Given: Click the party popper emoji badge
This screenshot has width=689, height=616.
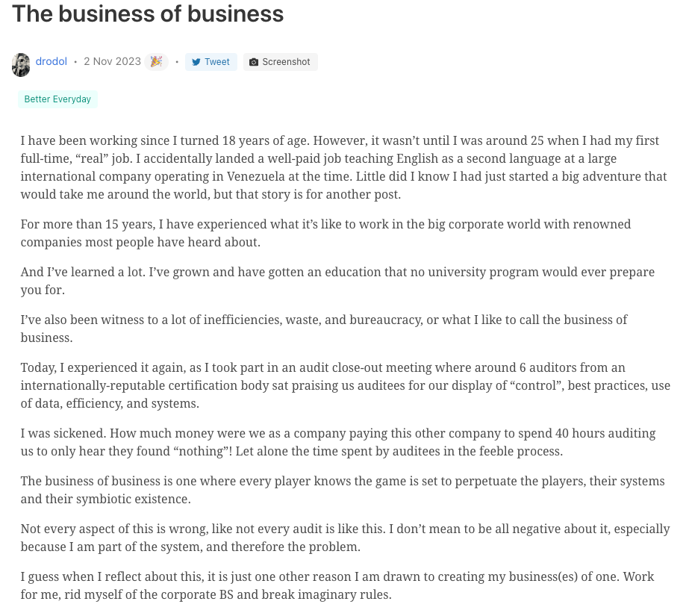Looking at the screenshot, I should point(156,61).
